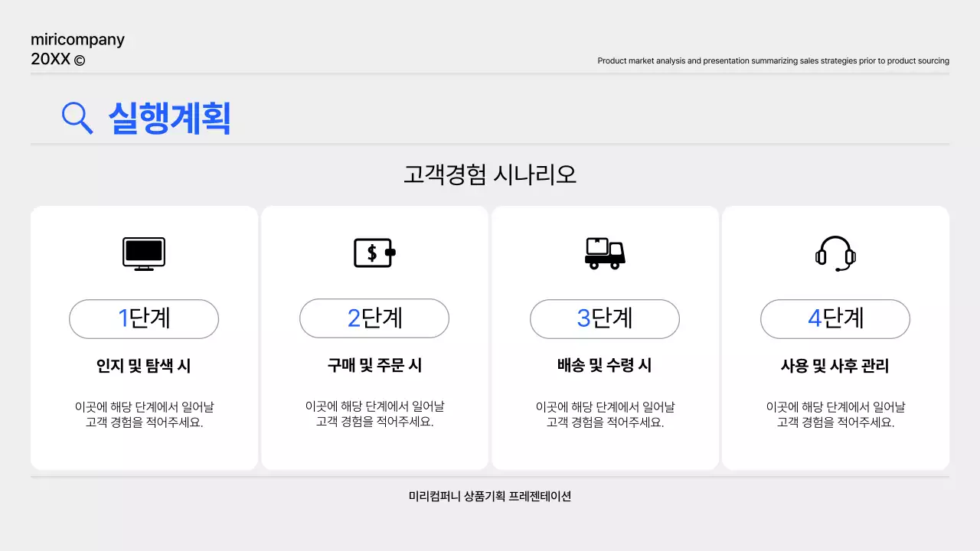The height and width of the screenshot is (551, 980).
Task: Click placeholder text on the 배송 및 수령 card
Action: (x=605, y=414)
